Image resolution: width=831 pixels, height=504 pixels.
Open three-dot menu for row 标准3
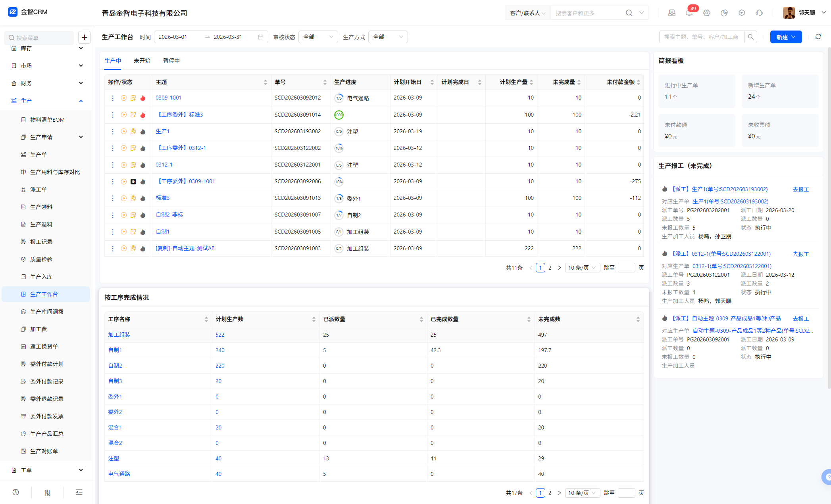[113, 198]
